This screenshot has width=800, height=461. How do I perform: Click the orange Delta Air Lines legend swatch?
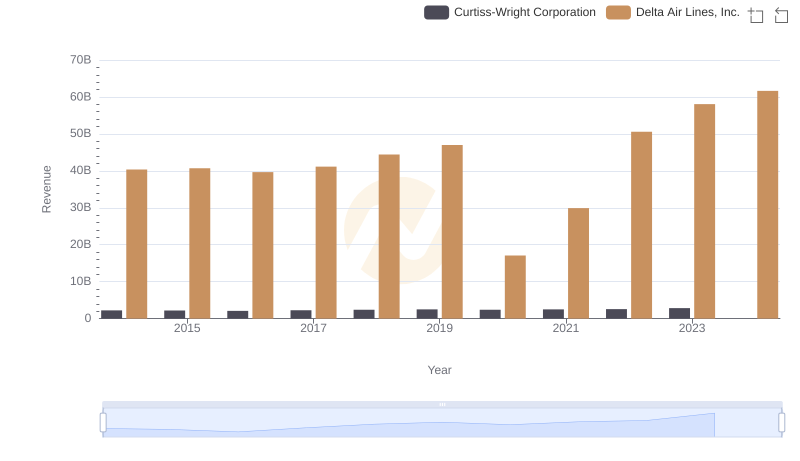point(618,12)
